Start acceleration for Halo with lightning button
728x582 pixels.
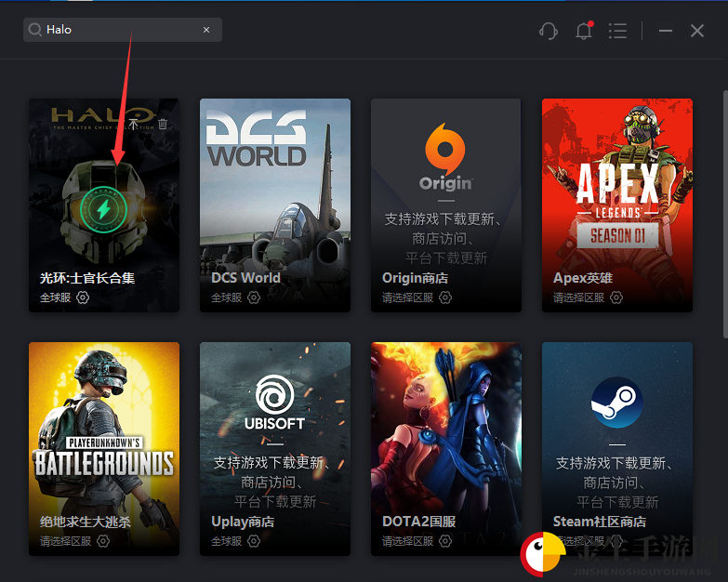click(103, 209)
